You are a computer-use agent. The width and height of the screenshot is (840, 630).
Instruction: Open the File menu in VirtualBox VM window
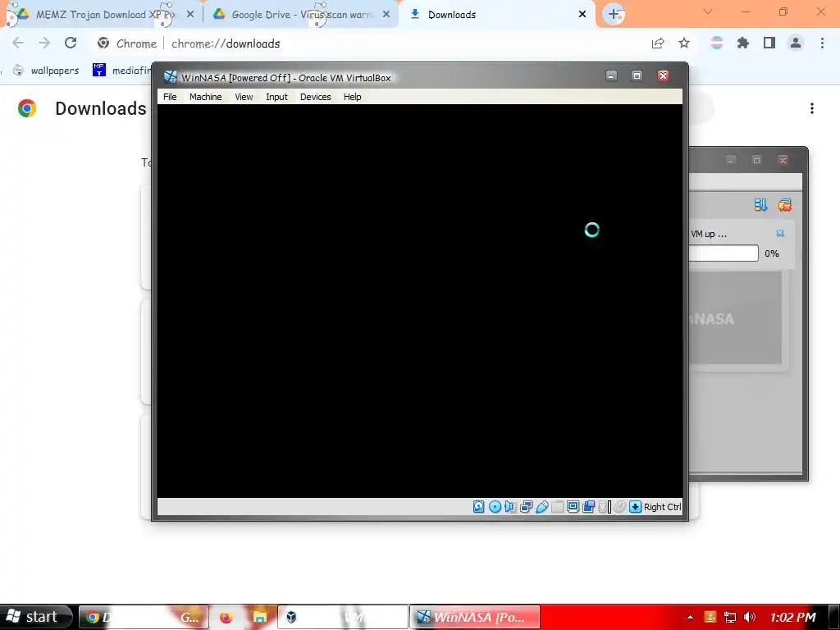170,97
